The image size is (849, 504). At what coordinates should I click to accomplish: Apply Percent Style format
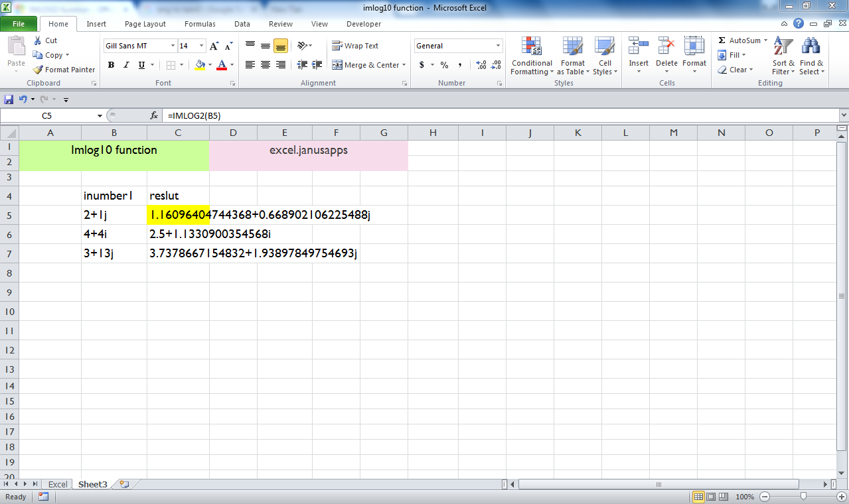(x=444, y=65)
